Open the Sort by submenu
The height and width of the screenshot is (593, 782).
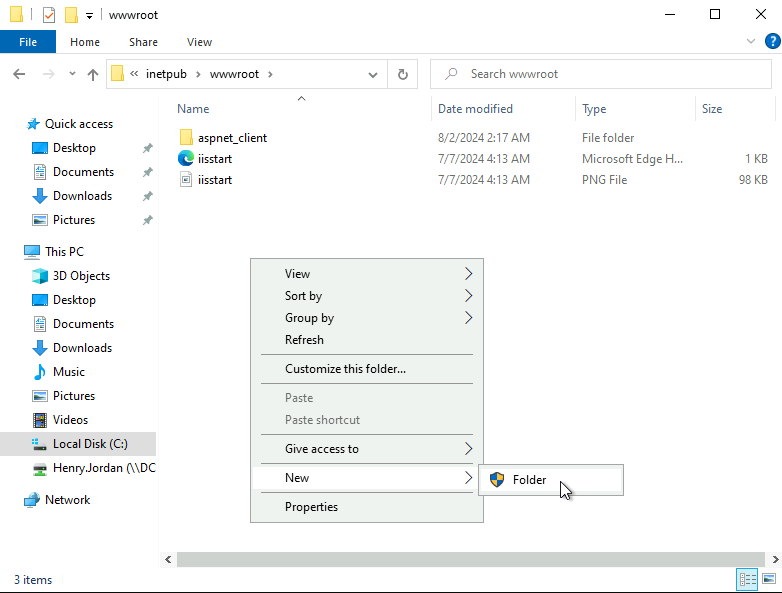pyautogui.click(x=367, y=295)
